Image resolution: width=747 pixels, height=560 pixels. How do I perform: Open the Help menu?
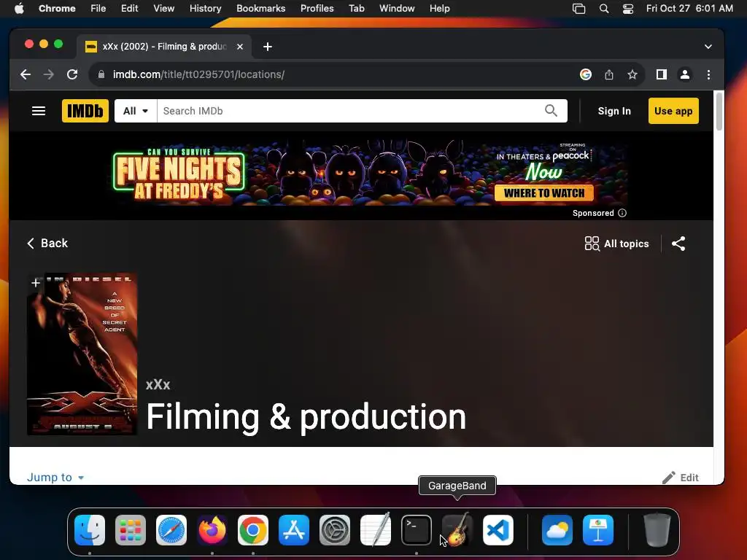(x=439, y=8)
